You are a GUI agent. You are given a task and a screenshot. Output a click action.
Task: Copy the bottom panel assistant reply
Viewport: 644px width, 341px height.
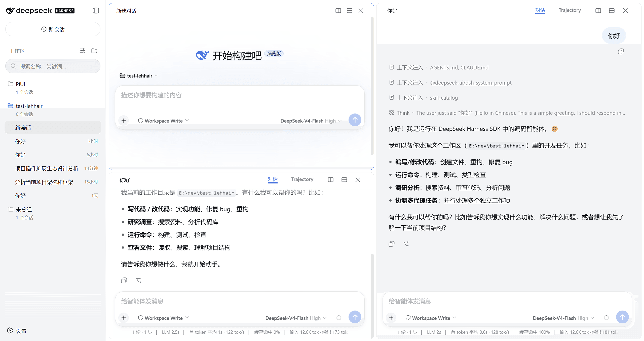124,280
